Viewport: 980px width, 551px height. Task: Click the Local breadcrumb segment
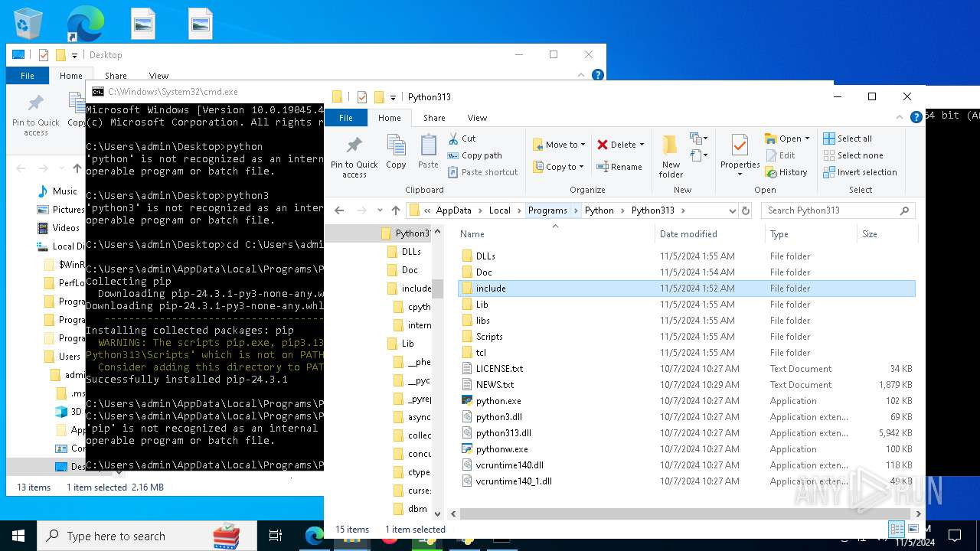499,210
